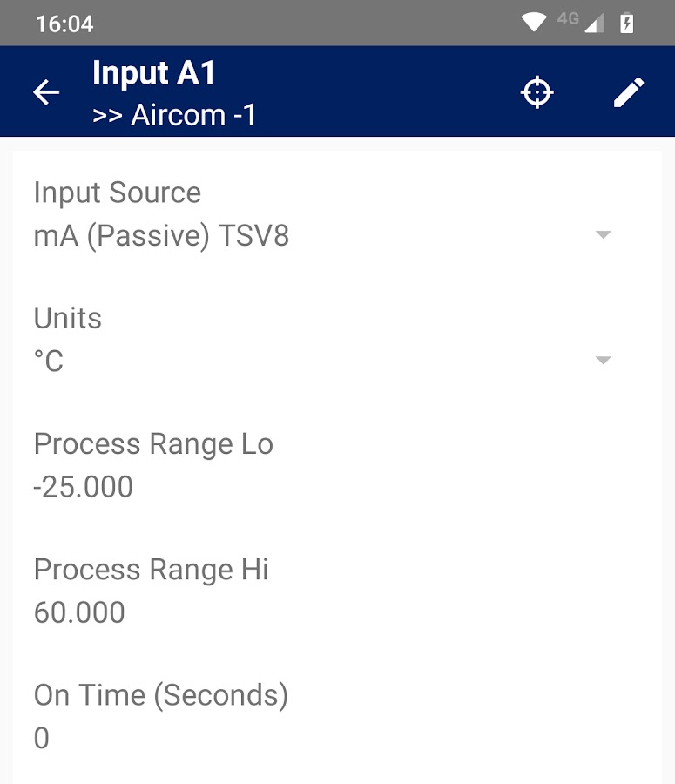Tap the Input Source label

[118, 193]
